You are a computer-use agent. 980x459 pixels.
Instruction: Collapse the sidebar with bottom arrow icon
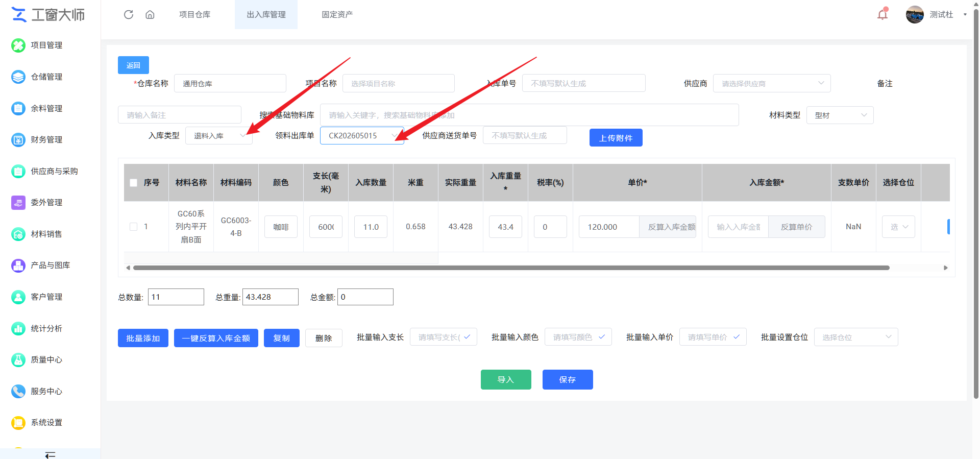pos(50,455)
